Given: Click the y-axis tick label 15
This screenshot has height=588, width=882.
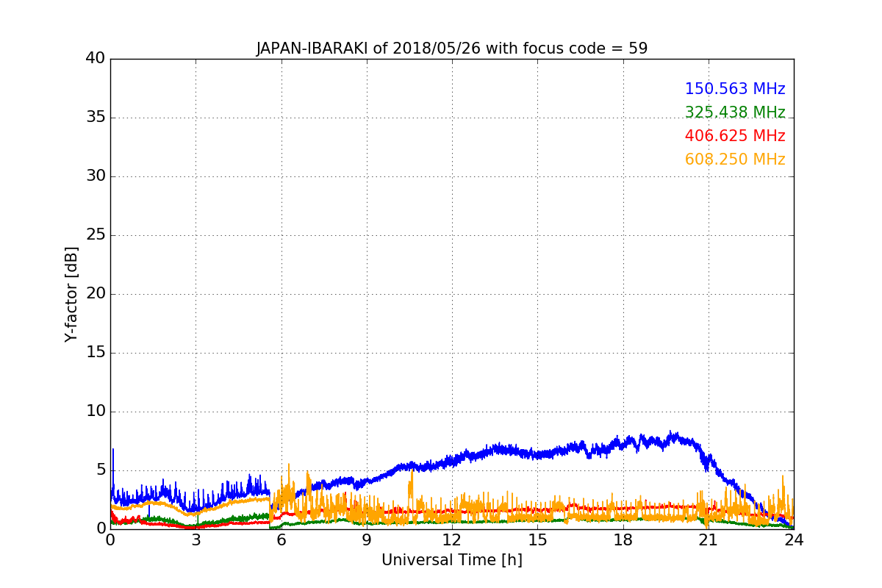Looking at the screenshot, I should (96, 353).
